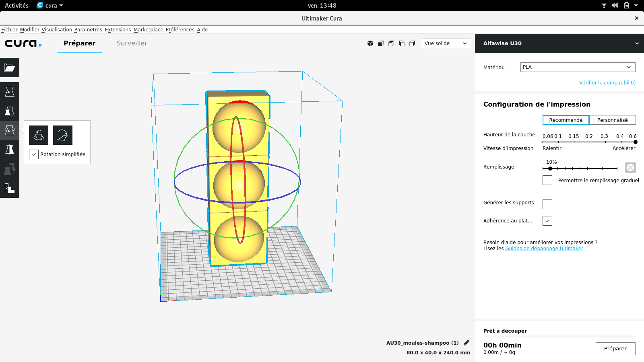644x362 pixels.
Task: Enable Générer les supports checkbox
Action: [x=547, y=204]
